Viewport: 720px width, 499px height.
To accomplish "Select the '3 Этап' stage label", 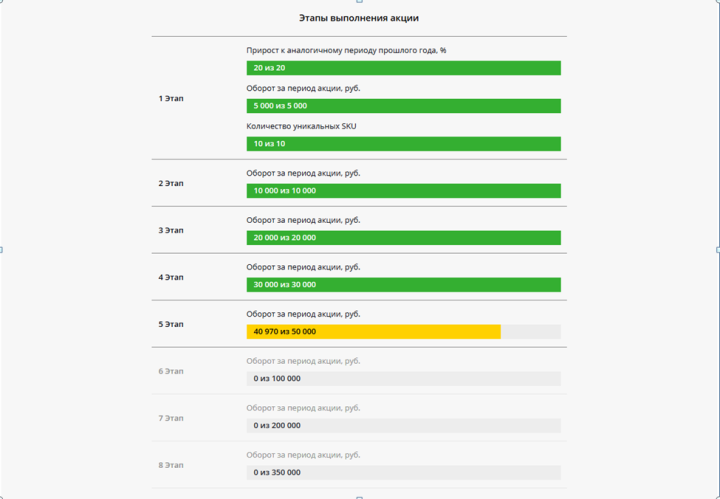I will coord(171,230).
